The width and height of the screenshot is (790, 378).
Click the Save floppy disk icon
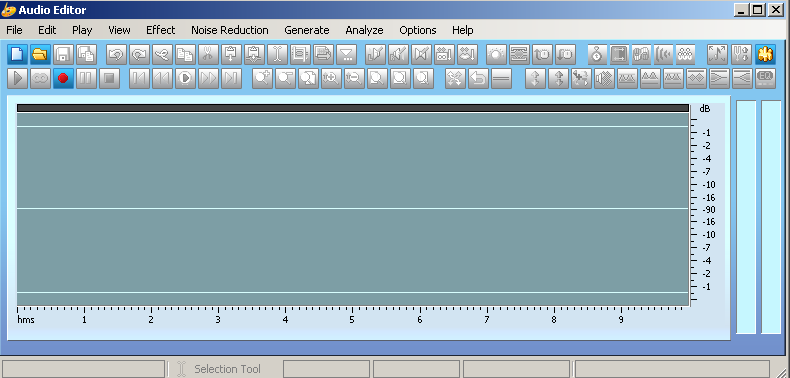63,54
